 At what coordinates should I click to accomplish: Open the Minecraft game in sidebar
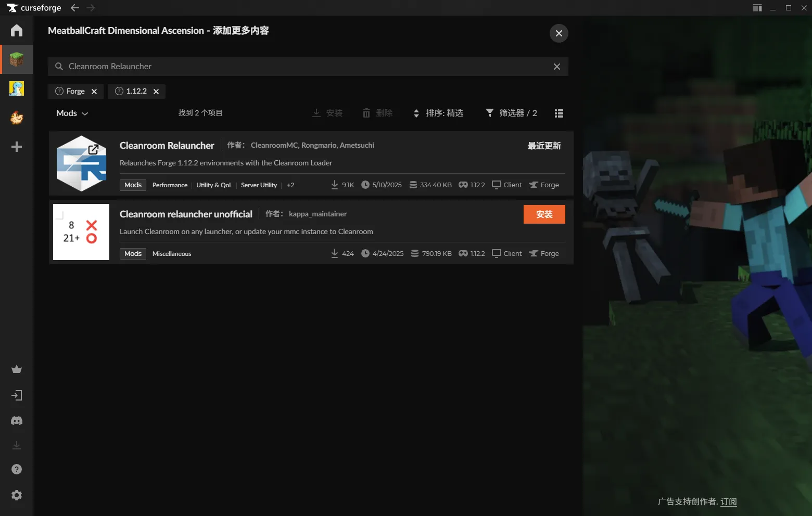coord(17,59)
